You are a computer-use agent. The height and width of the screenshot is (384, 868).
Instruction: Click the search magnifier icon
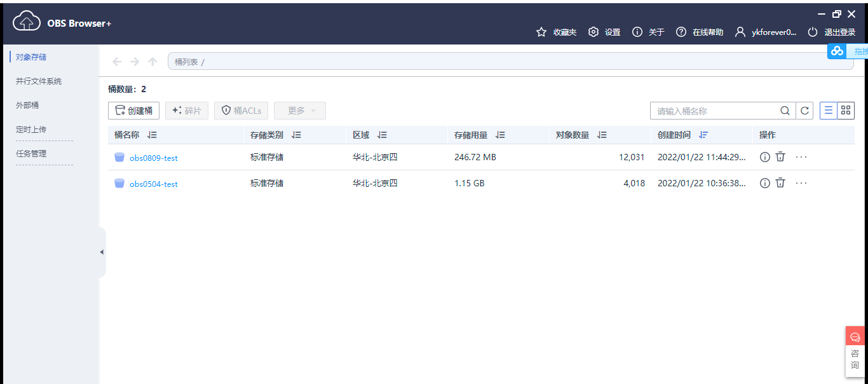[x=785, y=111]
